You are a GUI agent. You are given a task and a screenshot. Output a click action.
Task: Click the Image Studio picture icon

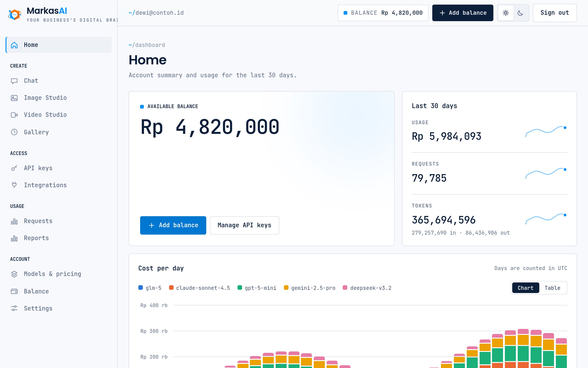tap(14, 98)
